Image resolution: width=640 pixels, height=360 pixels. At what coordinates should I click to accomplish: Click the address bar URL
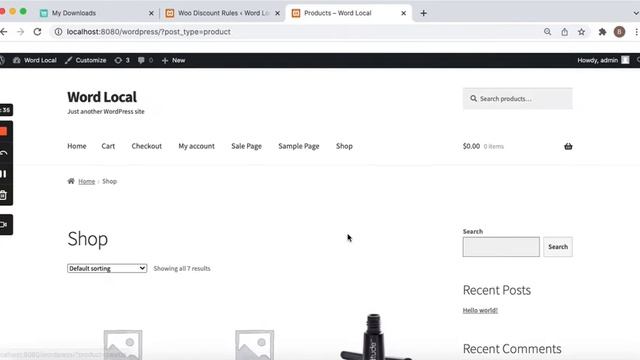[149, 32]
